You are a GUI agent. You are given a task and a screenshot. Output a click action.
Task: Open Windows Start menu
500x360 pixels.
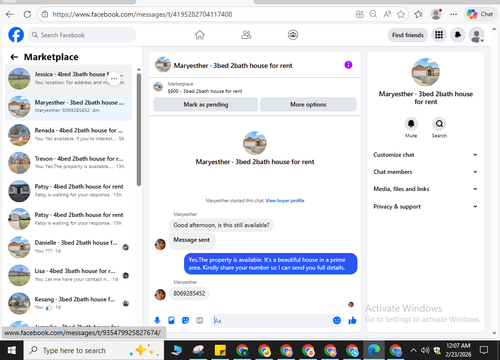pos(12,350)
